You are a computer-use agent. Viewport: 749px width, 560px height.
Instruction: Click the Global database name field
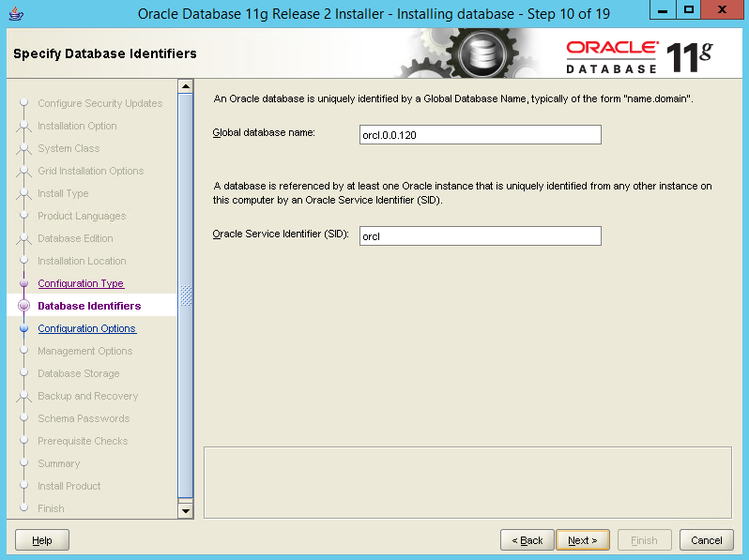(480, 135)
